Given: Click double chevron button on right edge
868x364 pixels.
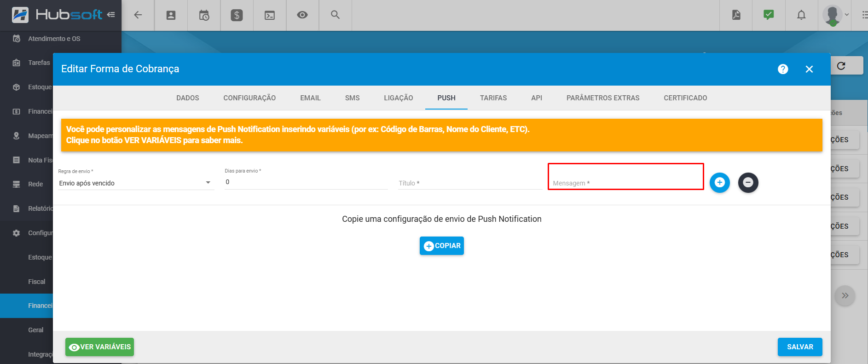Looking at the screenshot, I should point(845,295).
